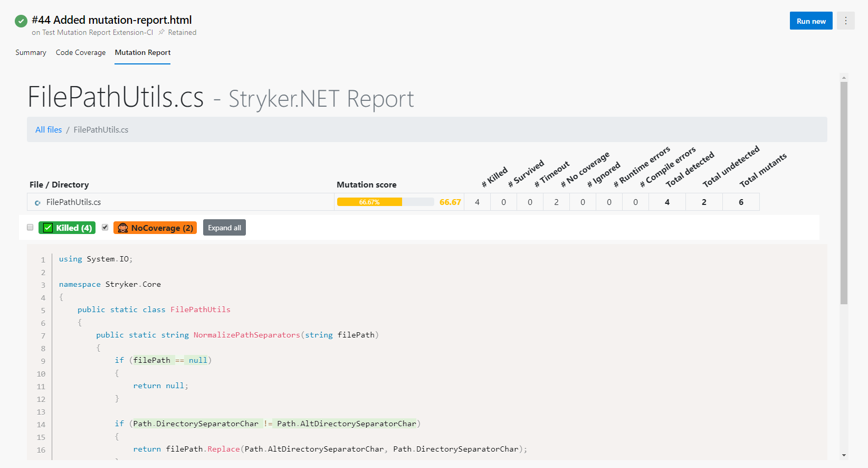Viewport: 868px width, 468px height.
Task: Click the 'File / Directory' column header
Action: pos(59,184)
